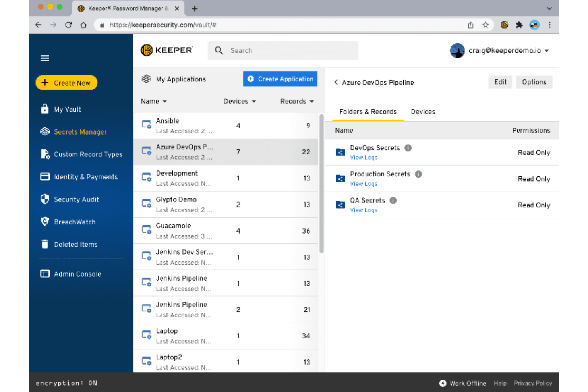Image resolution: width=588 pixels, height=392 pixels.
Task: Switch to the Devices tab
Action: coord(422,112)
